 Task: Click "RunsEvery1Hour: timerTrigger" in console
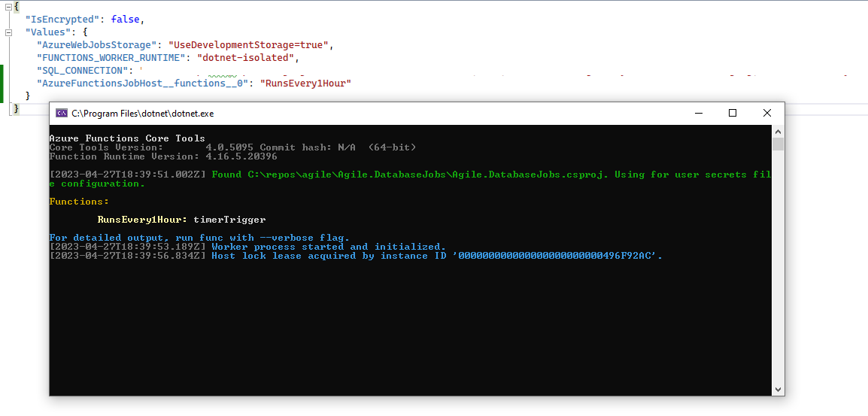coord(181,220)
